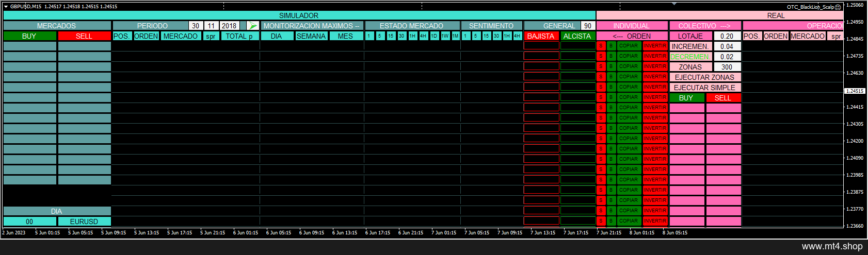This screenshot has height=255, width=868.
Task: Toggle the 1 timeframe under ESTADO MERCADO
Action: tap(369, 36)
